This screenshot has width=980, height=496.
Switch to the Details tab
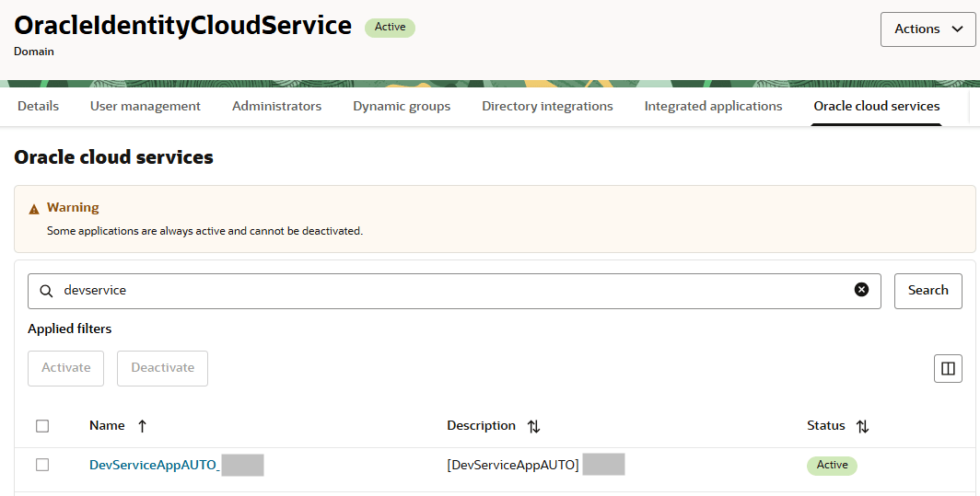(38, 106)
